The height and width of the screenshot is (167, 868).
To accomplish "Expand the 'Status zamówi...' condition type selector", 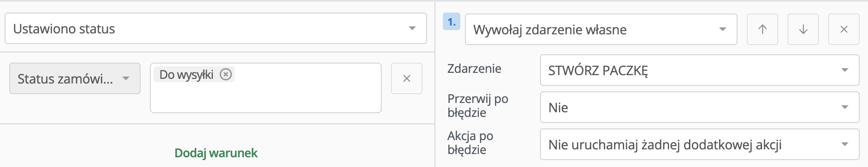I will coord(75,78).
